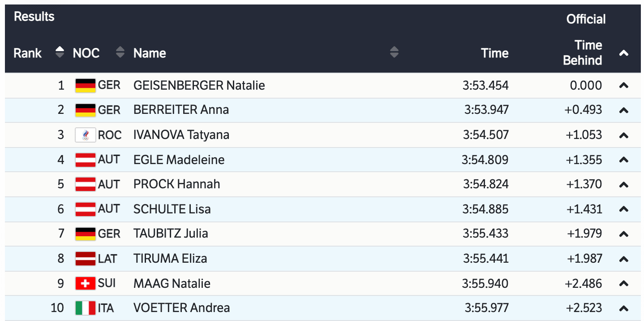The height and width of the screenshot is (321, 644).
Task: Toggle row chevron for MAAG Natalie
Action: tap(623, 283)
